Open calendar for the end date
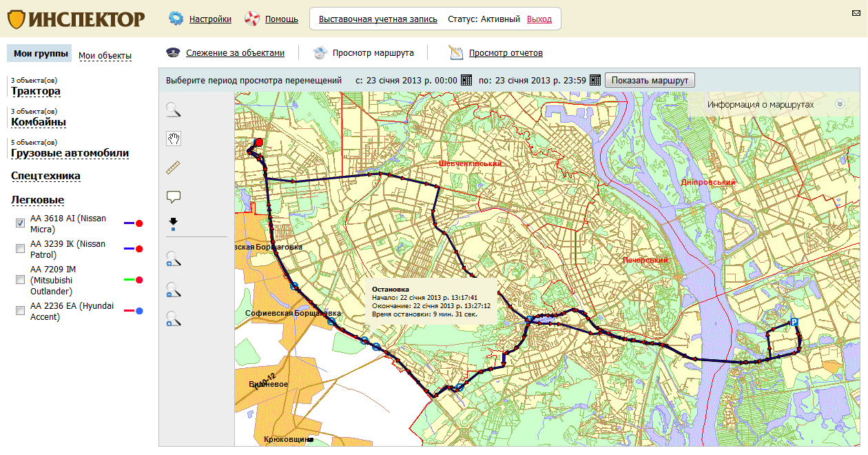 point(595,80)
